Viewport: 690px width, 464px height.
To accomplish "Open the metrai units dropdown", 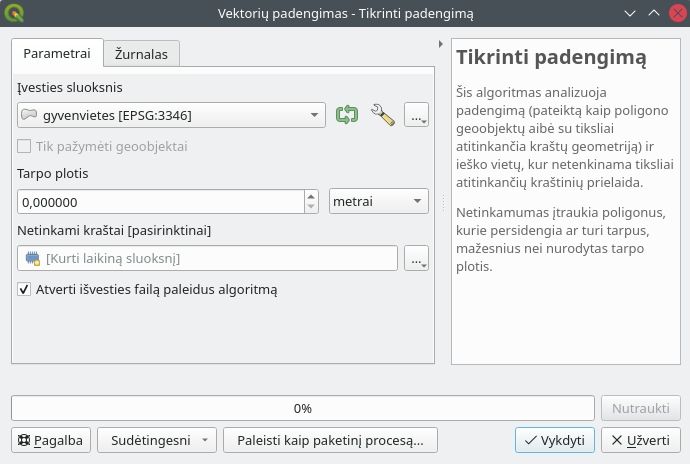I will coord(378,201).
